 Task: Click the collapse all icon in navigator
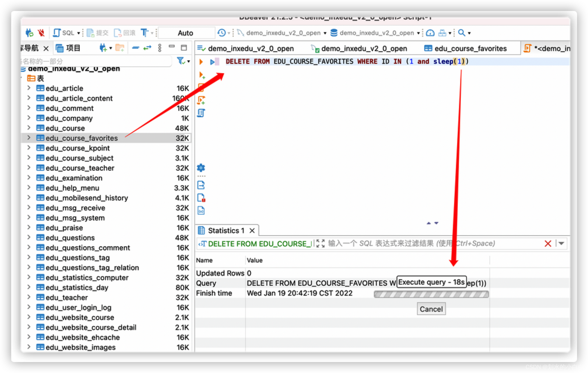(x=136, y=48)
